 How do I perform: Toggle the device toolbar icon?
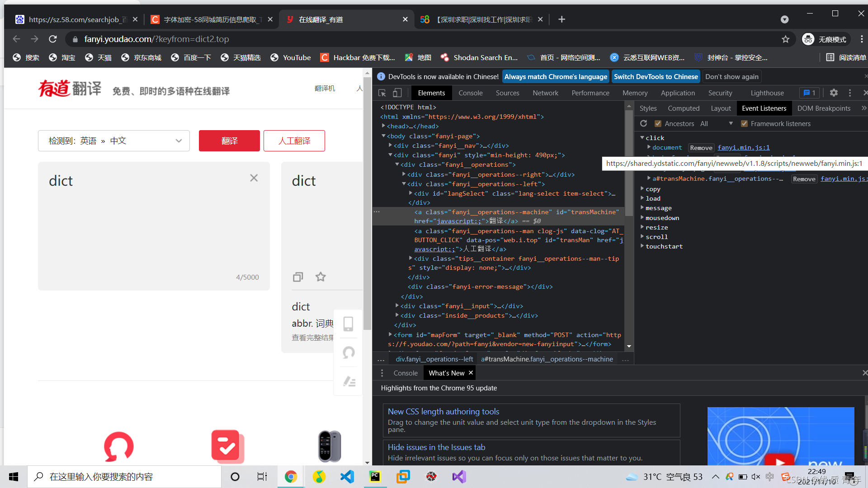pyautogui.click(x=397, y=93)
